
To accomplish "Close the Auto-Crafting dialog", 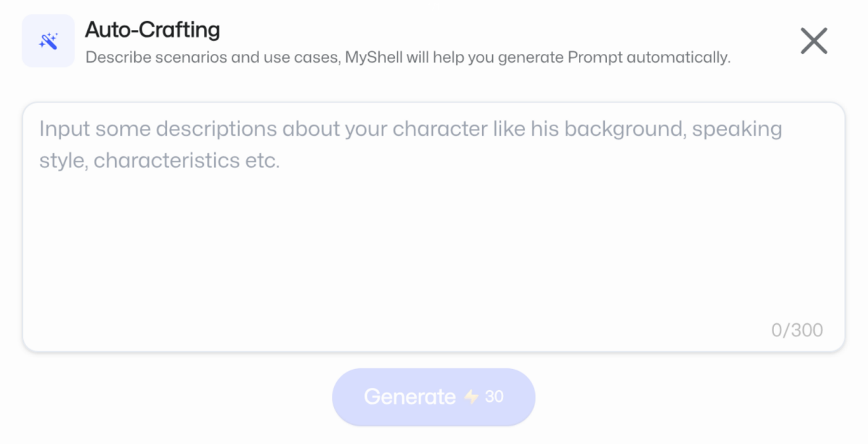I will tap(813, 41).
